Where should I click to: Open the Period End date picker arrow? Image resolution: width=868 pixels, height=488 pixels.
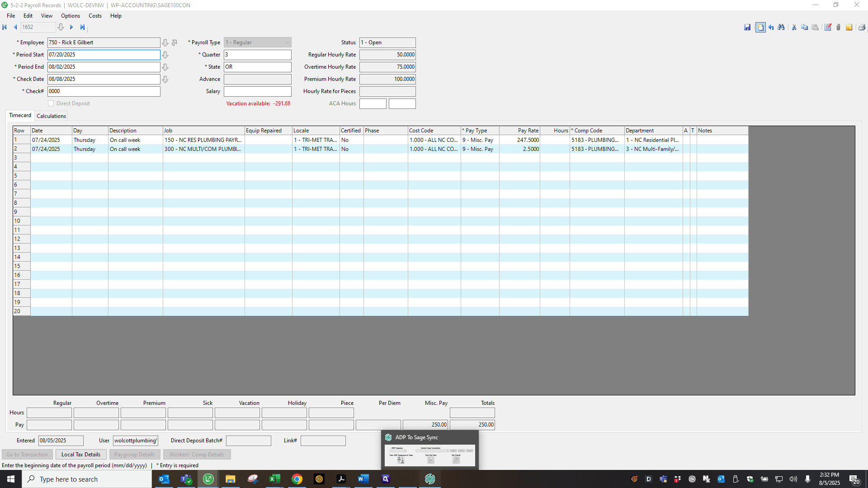[x=165, y=67]
